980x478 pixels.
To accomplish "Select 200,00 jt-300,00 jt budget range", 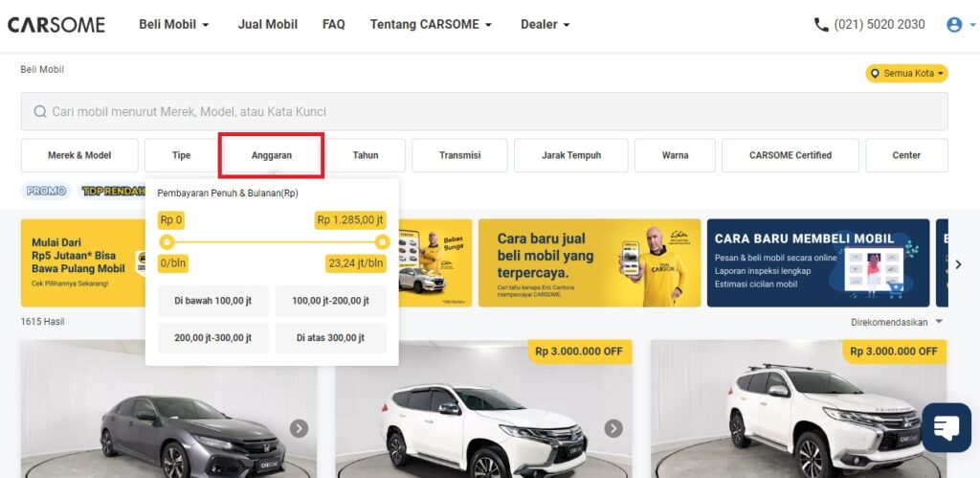I will [213, 338].
